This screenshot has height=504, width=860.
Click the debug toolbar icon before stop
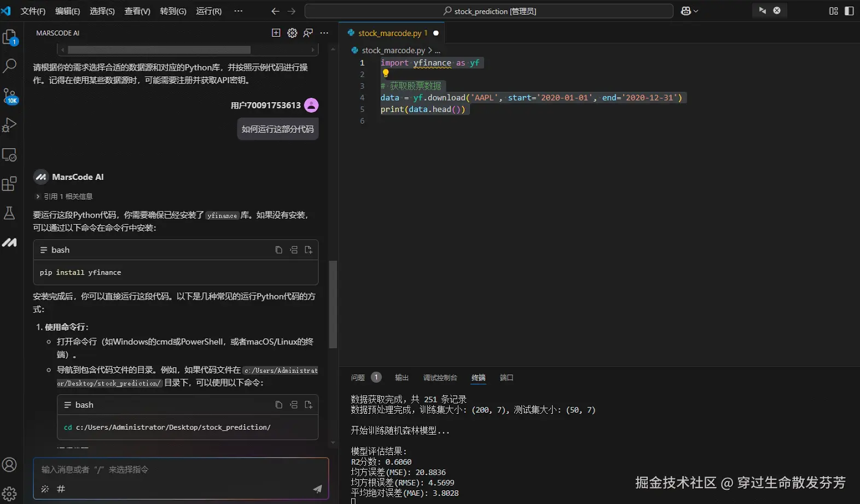pyautogui.click(x=762, y=10)
